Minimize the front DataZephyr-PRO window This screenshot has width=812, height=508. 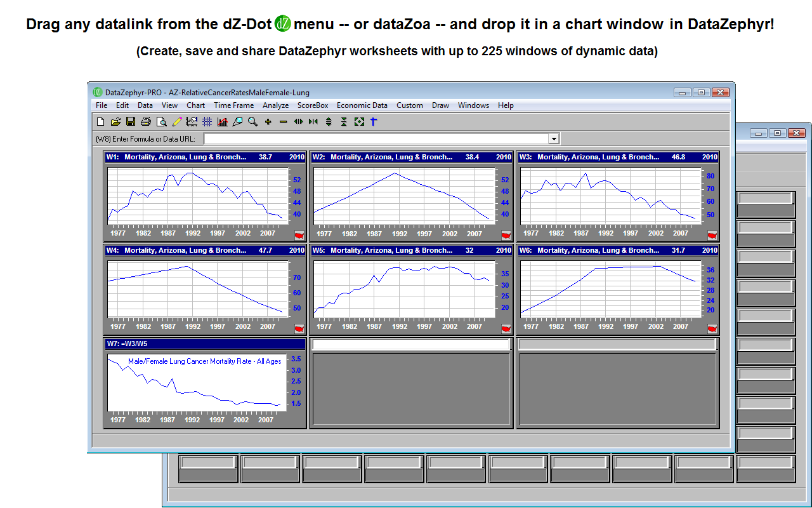tap(683, 92)
